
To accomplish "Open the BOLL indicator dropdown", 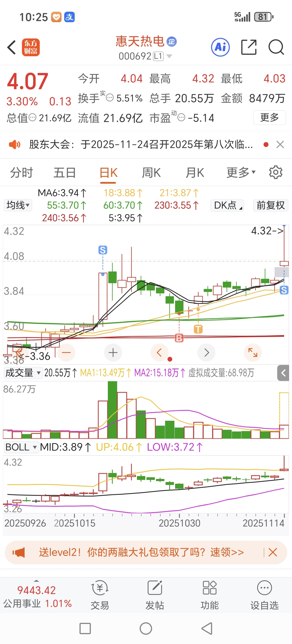I will (x=21, y=447).
